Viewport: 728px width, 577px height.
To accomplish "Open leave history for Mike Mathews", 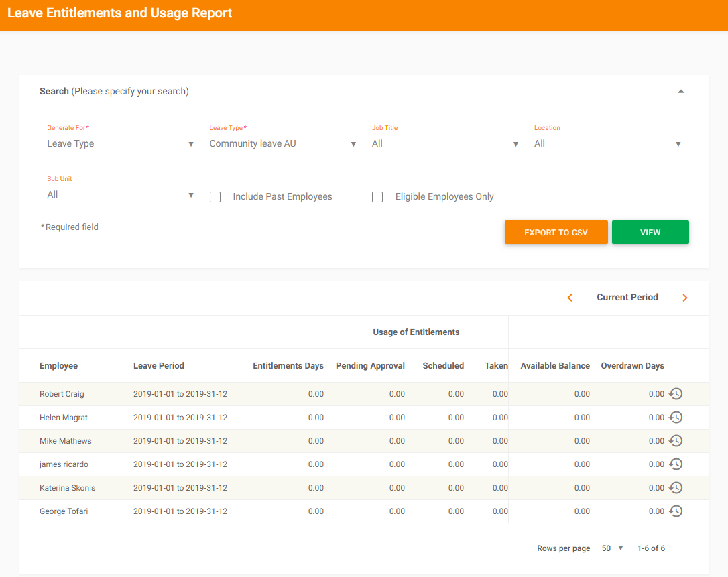I will [676, 441].
